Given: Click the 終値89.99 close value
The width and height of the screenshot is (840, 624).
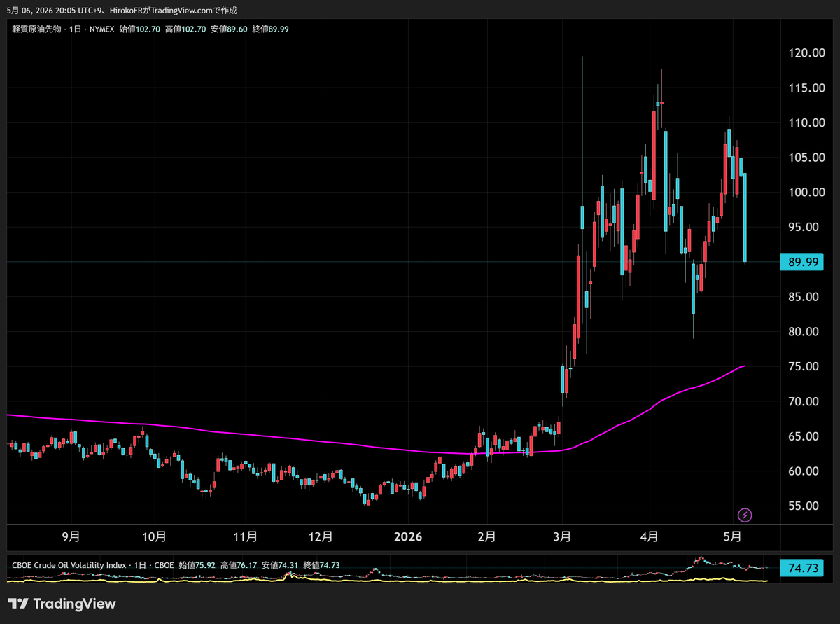Looking at the screenshot, I should coord(272,29).
